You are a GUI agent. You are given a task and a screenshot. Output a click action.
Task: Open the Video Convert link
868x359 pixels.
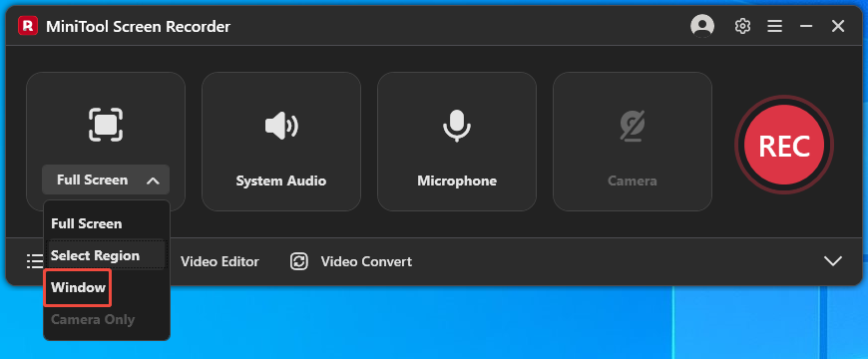366,261
